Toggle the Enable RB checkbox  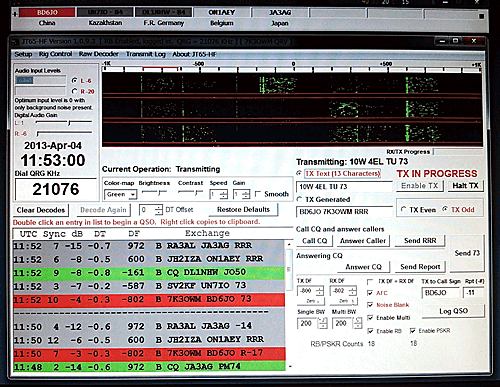click(369, 331)
